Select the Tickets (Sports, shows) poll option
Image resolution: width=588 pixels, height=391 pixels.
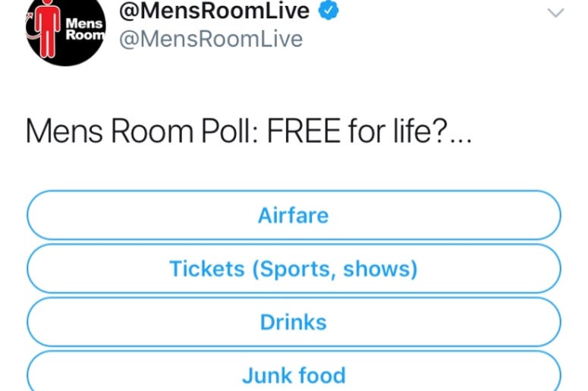(x=294, y=268)
